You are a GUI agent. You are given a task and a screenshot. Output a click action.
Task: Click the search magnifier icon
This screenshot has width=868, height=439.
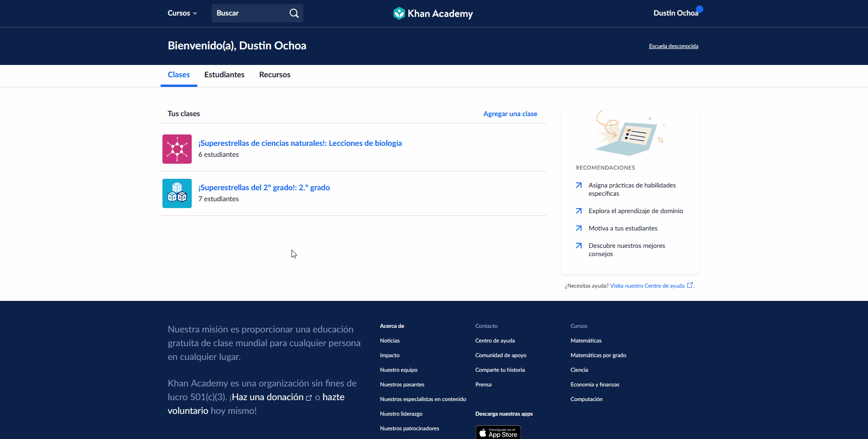click(294, 13)
